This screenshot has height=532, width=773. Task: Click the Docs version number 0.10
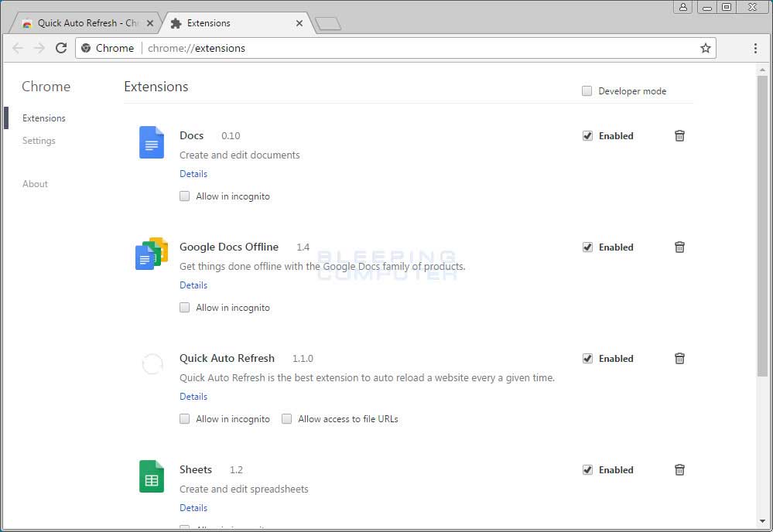[231, 136]
